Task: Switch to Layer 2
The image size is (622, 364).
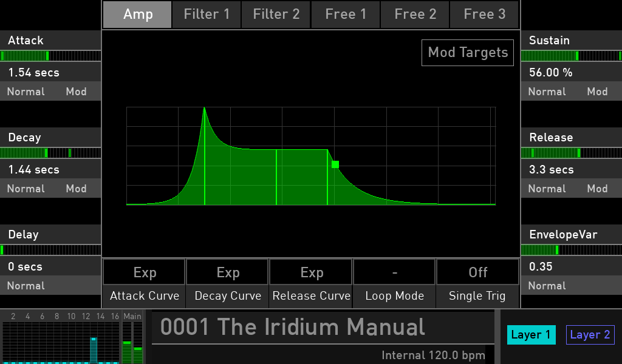Action: click(x=590, y=335)
